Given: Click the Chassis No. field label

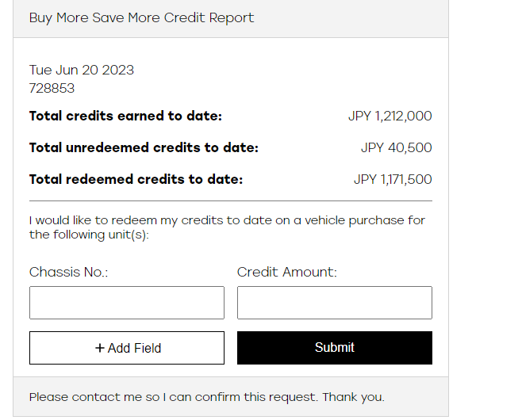Looking at the screenshot, I should point(68,272).
